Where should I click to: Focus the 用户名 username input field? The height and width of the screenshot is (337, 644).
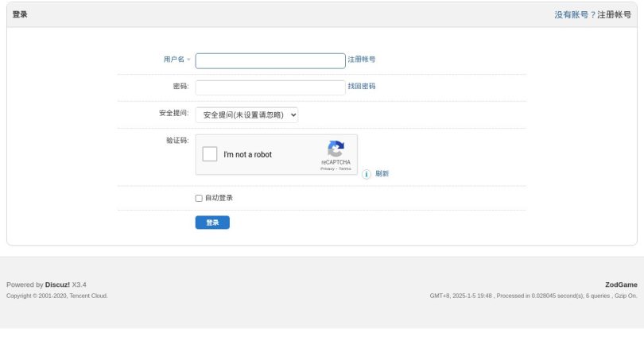(270, 61)
